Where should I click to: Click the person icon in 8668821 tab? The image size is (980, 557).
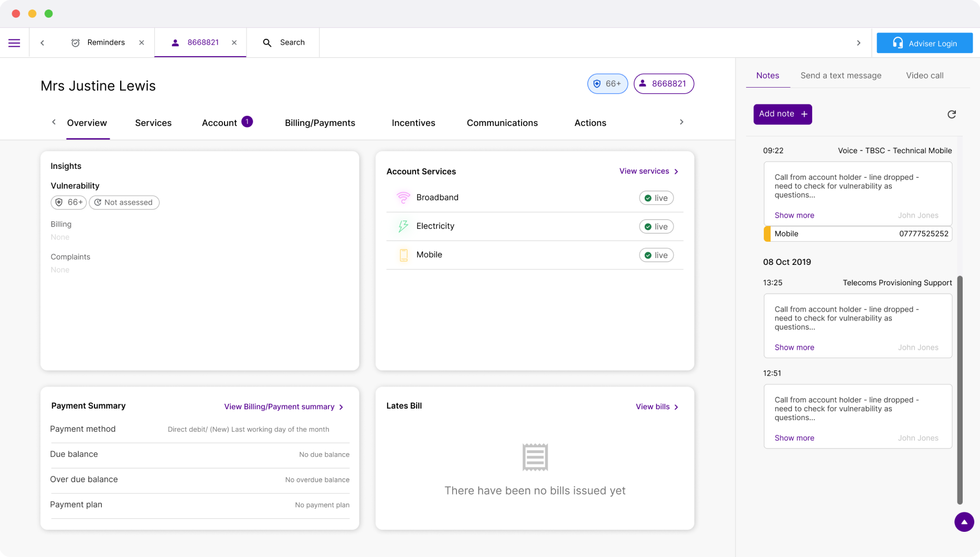point(175,43)
